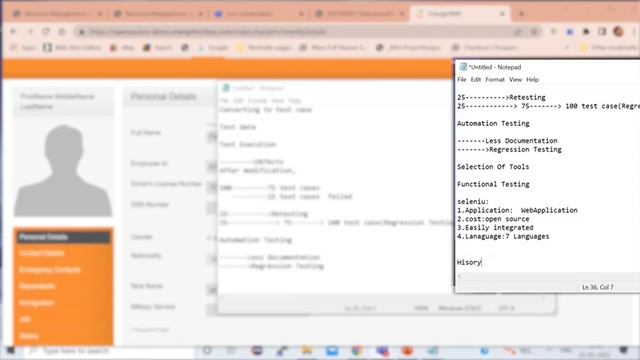Open the Format menu in front Notepad
Screen dimensions: 640x360
[495, 80]
